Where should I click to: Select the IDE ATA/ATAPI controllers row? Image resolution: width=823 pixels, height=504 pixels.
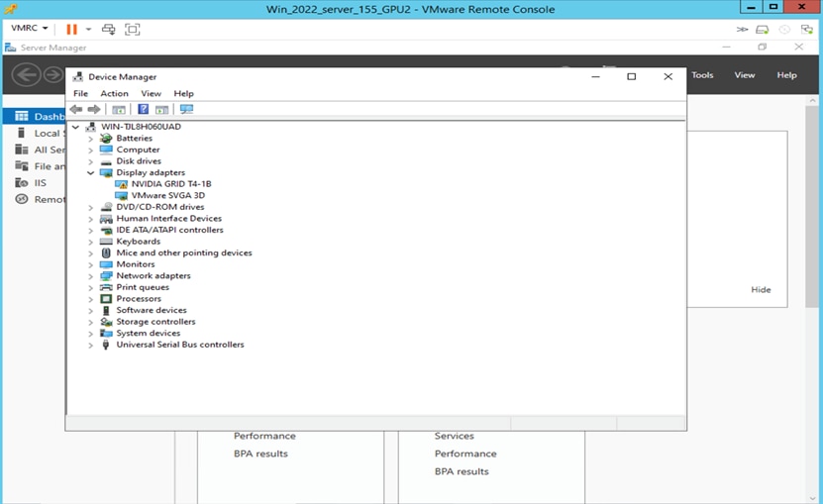(169, 230)
